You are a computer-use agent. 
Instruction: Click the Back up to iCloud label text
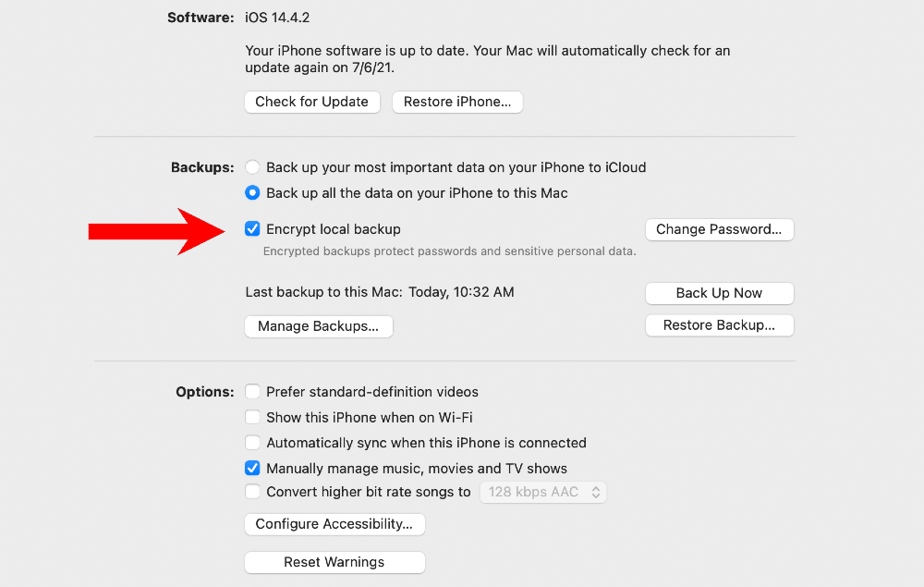click(456, 167)
